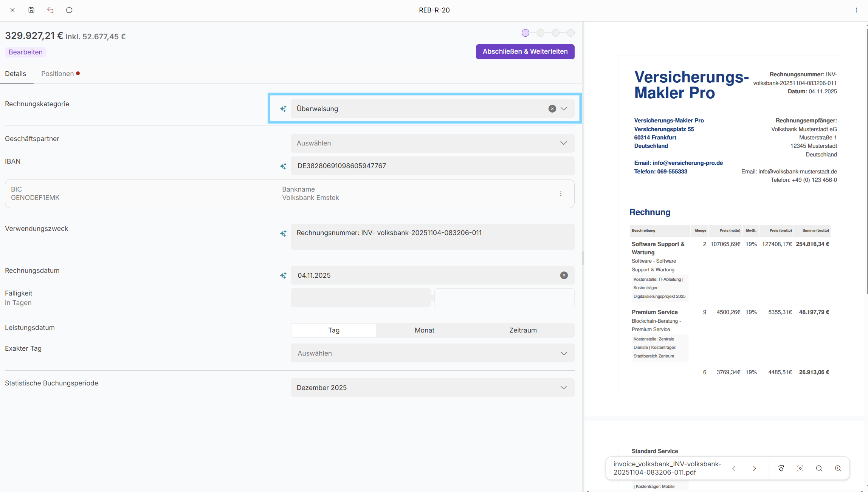The width and height of the screenshot is (868, 492).
Task: Switch to the Positionen tab
Action: tap(57, 74)
